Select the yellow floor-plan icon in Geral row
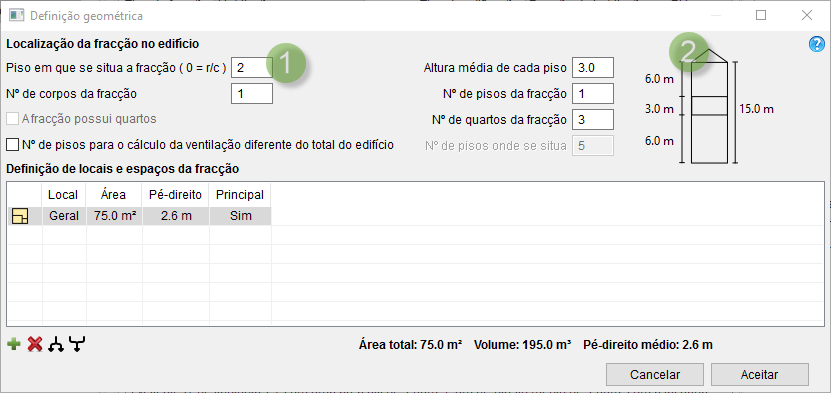This screenshot has height=393, width=831. pos(20,216)
